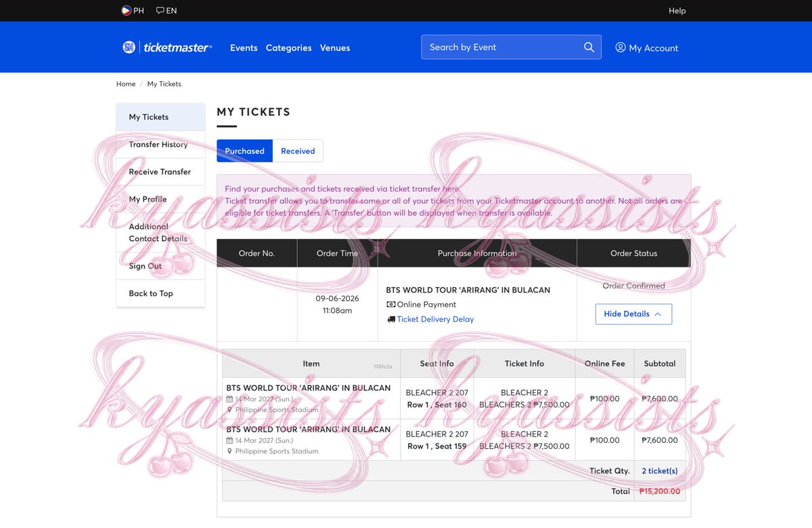Click ₱100.00 online fee for Seat 160
The height and width of the screenshot is (528, 812).
pyautogui.click(x=605, y=399)
